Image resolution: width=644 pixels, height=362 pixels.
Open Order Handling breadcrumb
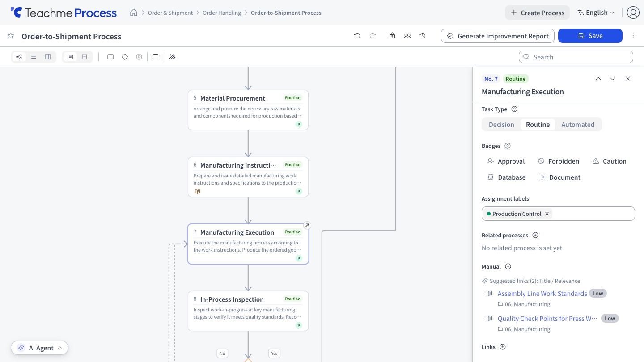tap(222, 13)
